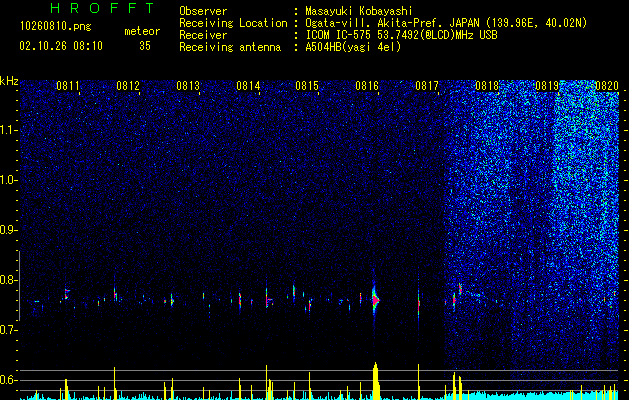The width and height of the screenshot is (629, 400).
Task: Click the kHz axis unit label
Action: click(x=9, y=81)
